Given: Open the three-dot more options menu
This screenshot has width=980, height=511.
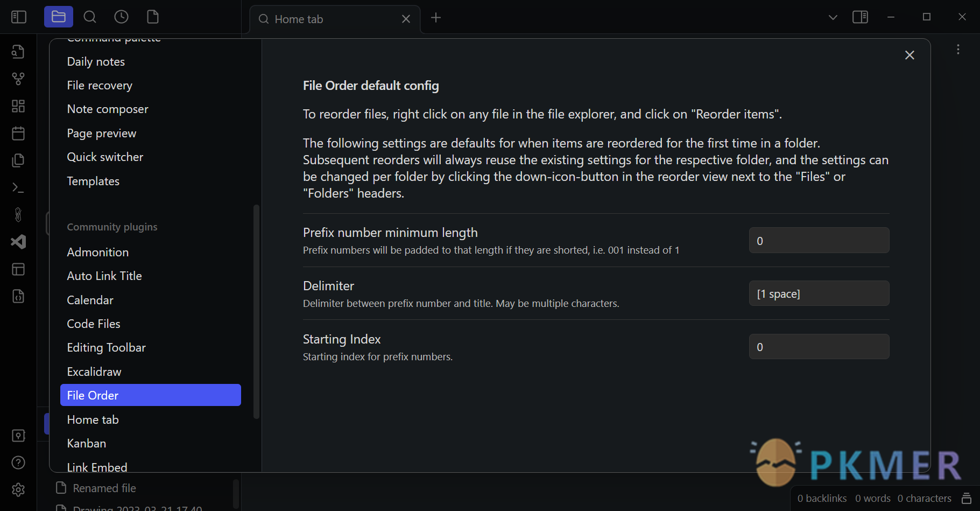Looking at the screenshot, I should click(958, 50).
